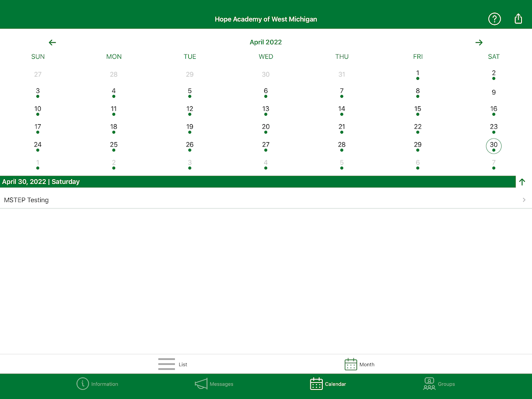This screenshot has width=532, height=399.
Task: Open MSTEP Testing event chevron
Action: tap(524, 200)
